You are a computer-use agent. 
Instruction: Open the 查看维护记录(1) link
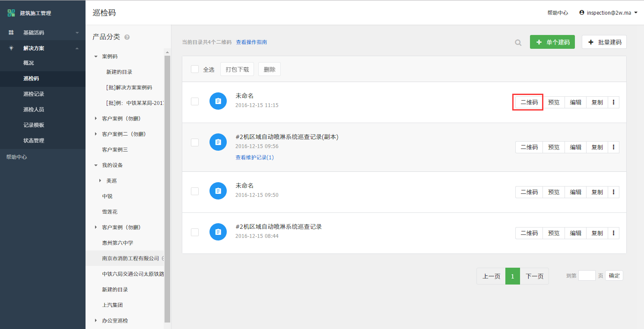tap(254, 158)
